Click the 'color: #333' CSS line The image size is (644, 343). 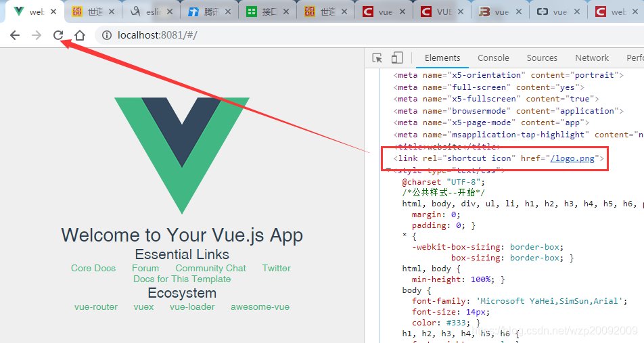click(x=446, y=323)
